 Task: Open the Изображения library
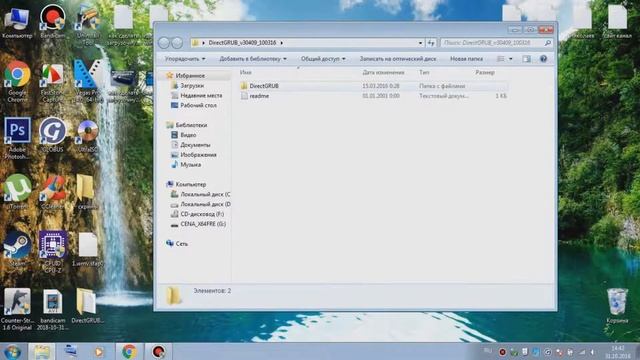click(198, 155)
